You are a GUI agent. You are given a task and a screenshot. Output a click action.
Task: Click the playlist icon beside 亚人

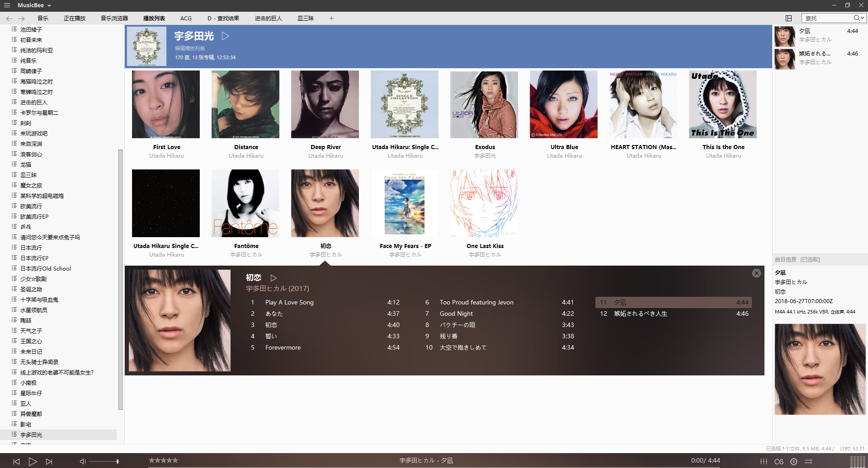click(x=14, y=403)
